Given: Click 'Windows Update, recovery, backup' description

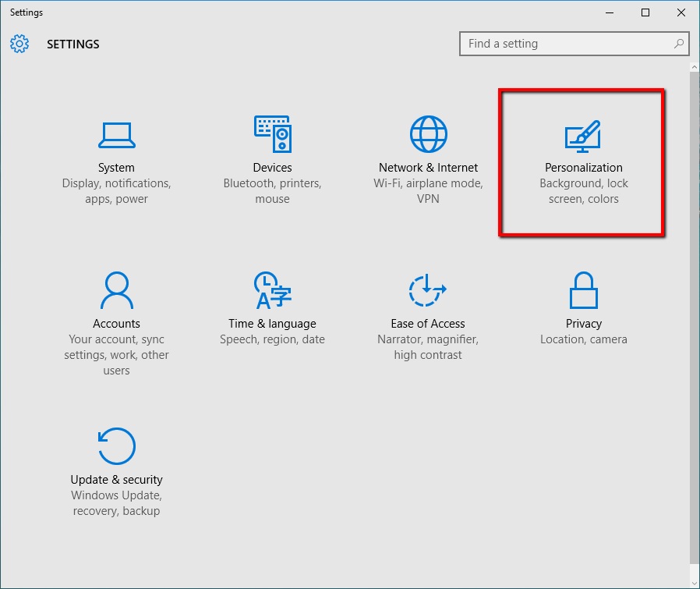Looking at the screenshot, I should tap(116, 503).
